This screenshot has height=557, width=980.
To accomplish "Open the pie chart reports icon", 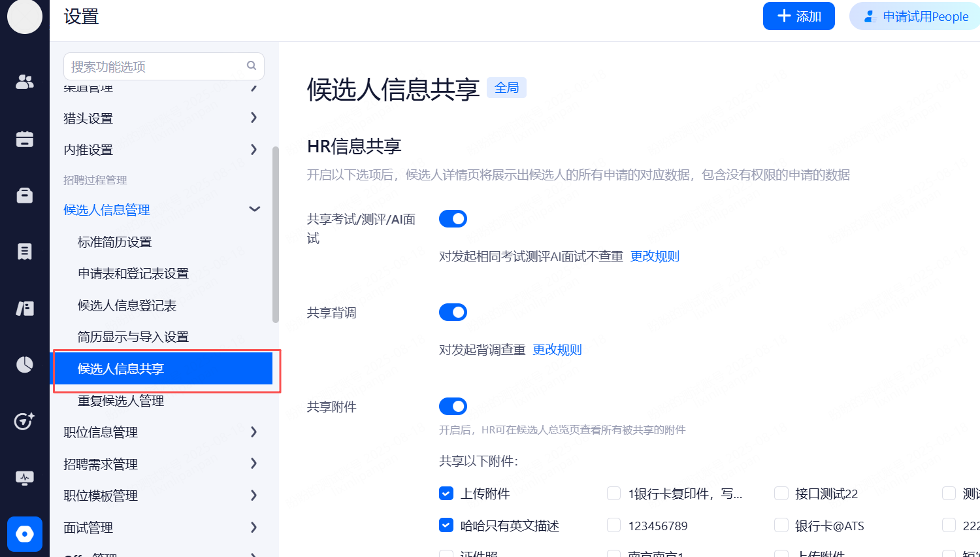I will pos(25,364).
